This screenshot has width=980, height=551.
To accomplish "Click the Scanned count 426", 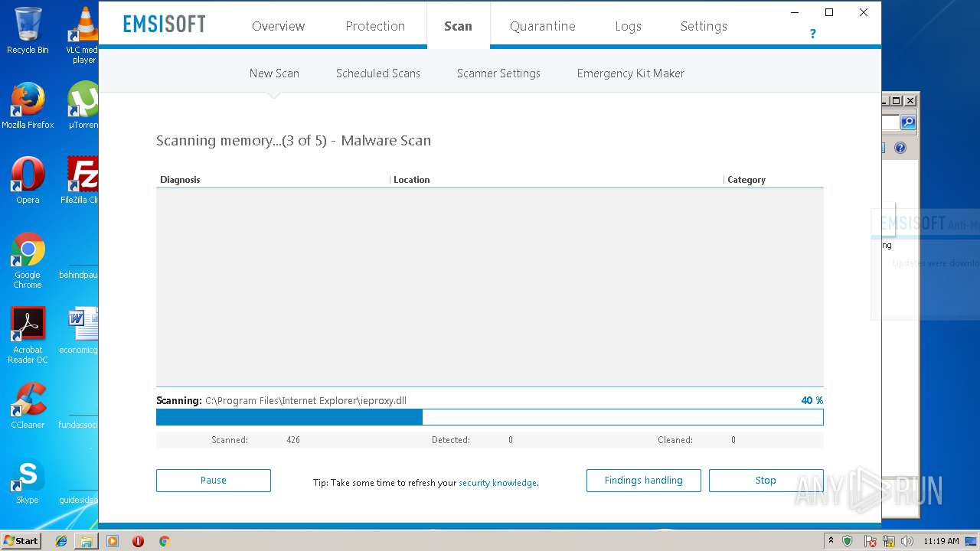I will point(293,440).
